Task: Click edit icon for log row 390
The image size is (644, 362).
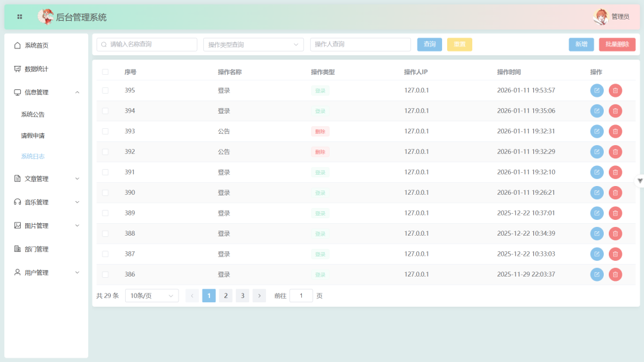Action: pos(597,193)
